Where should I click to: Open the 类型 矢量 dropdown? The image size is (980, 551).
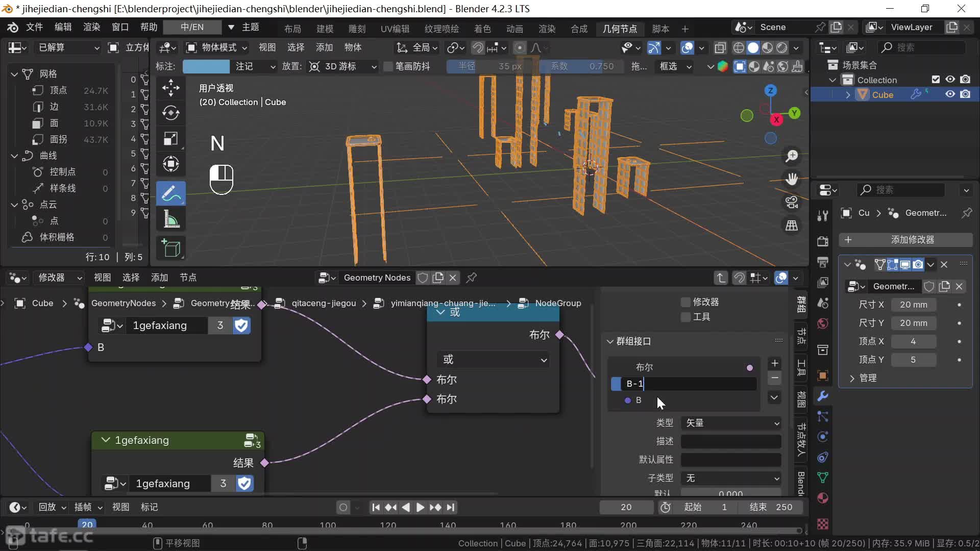pos(731,423)
